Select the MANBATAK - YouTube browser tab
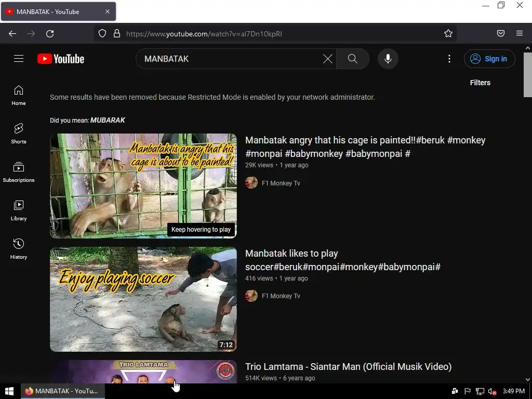This screenshot has width=532, height=399. coord(58,11)
